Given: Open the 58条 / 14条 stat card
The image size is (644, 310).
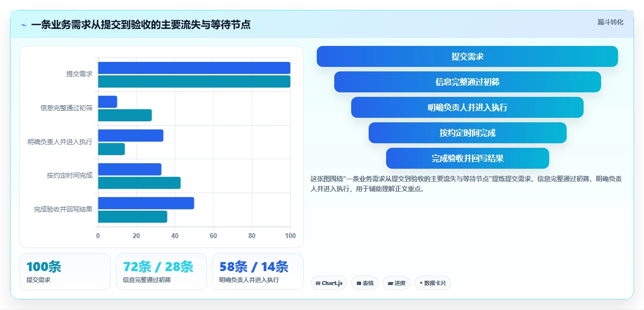Looking at the screenshot, I should [x=258, y=272].
